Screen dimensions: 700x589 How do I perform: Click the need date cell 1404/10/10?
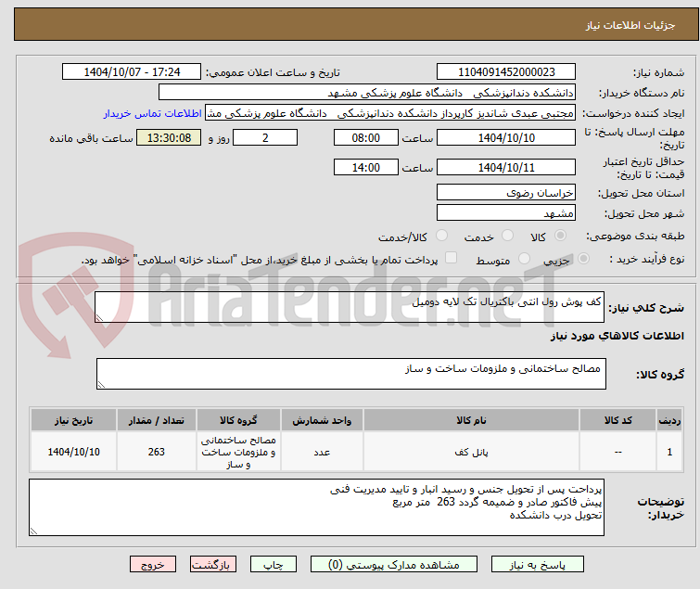(73, 452)
